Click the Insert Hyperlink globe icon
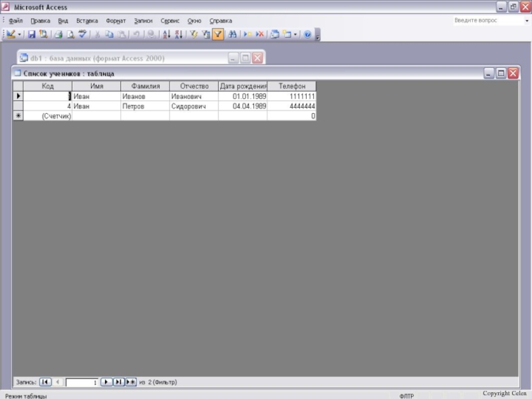532x399 pixels. coord(152,35)
